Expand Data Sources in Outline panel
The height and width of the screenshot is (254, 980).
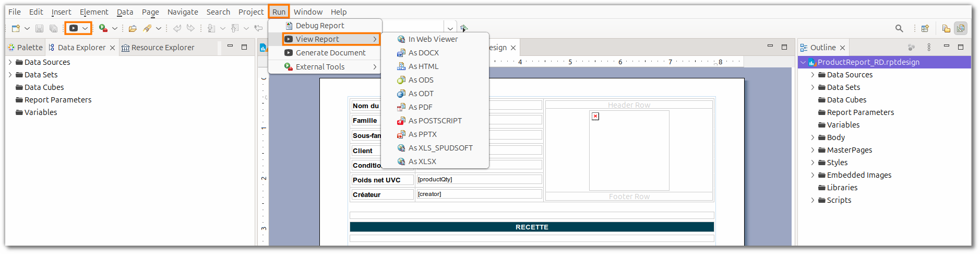click(x=812, y=74)
